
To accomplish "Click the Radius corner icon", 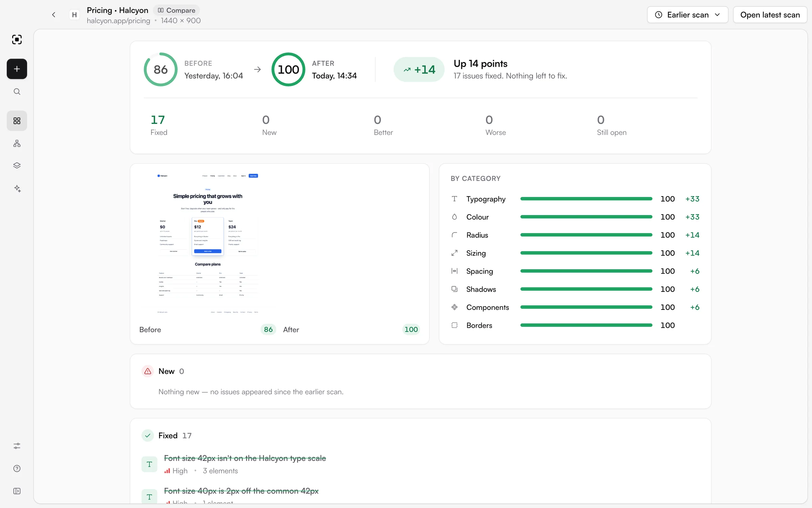I will (x=454, y=235).
